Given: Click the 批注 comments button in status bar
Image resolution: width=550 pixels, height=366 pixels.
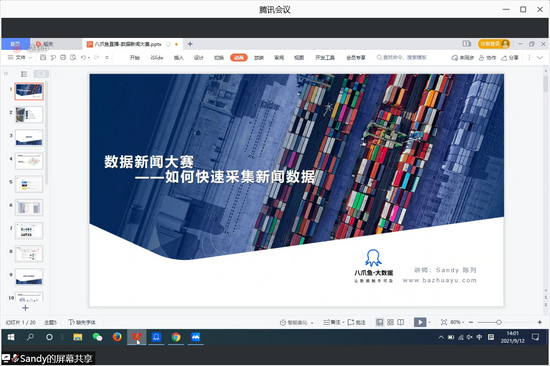Looking at the screenshot, I should coord(356,322).
